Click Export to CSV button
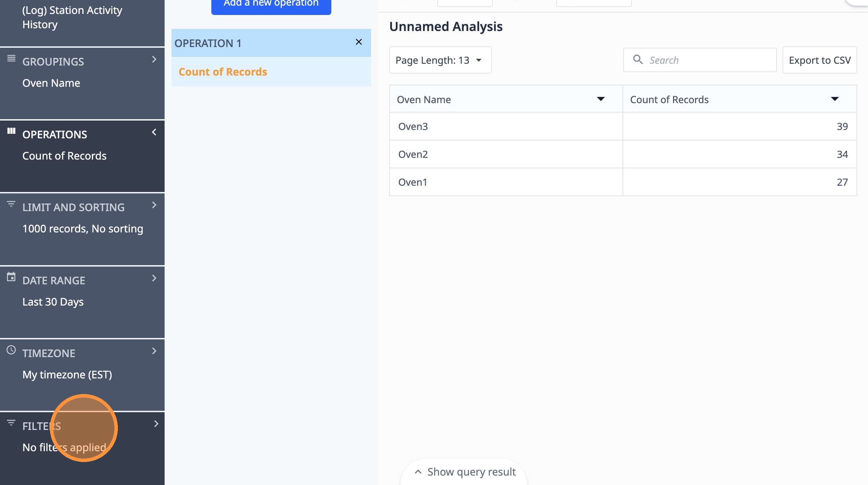 click(820, 60)
